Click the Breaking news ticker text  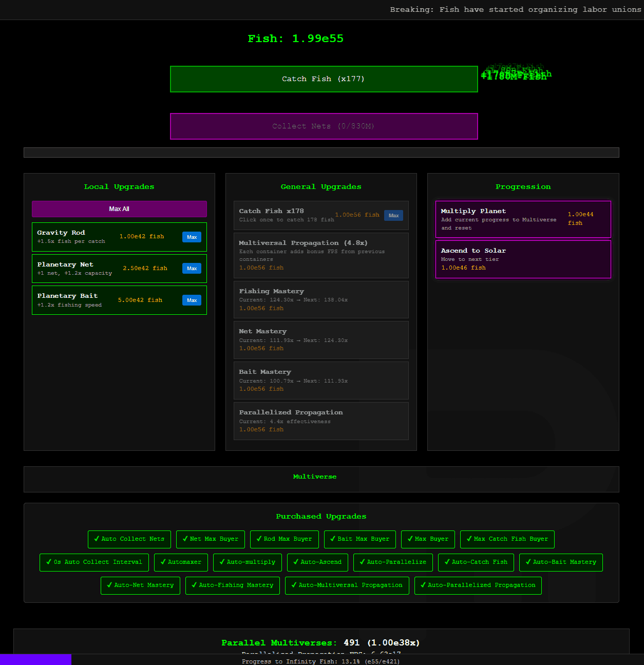tap(516, 10)
